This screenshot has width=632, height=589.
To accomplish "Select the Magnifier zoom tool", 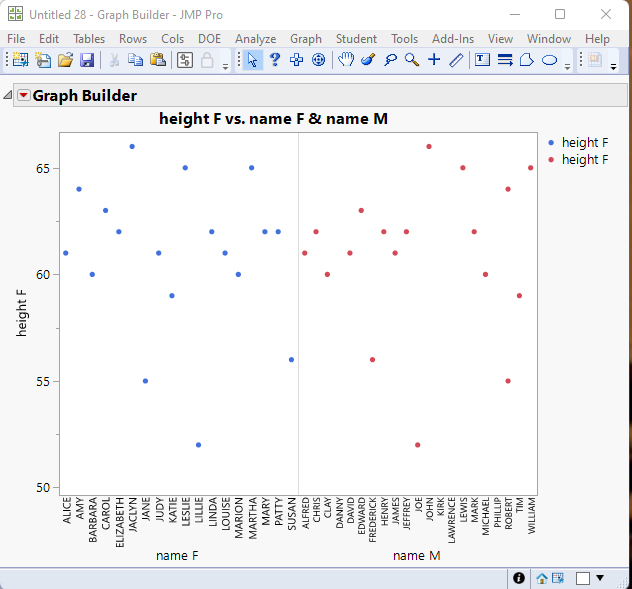I will [412, 60].
